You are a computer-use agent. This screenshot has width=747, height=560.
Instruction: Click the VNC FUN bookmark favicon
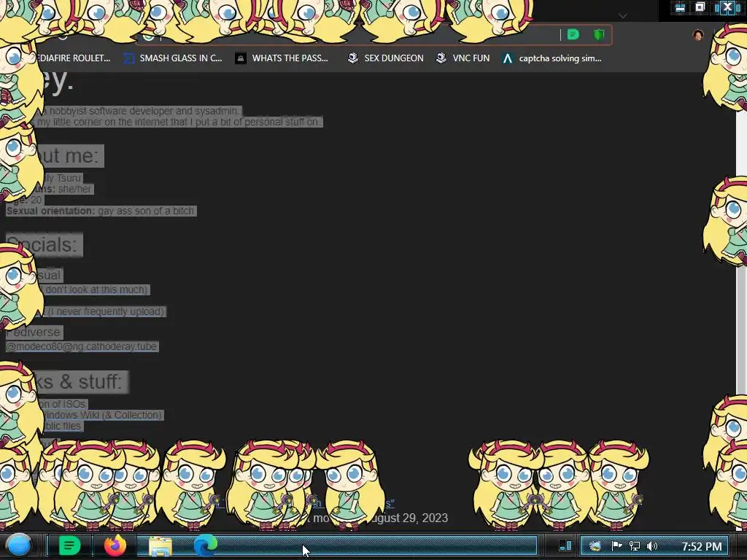pyautogui.click(x=441, y=58)
